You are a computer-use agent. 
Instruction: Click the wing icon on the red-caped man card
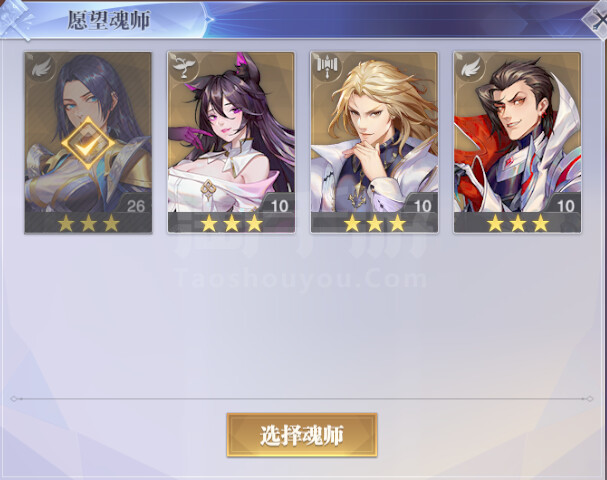[470, 68]
